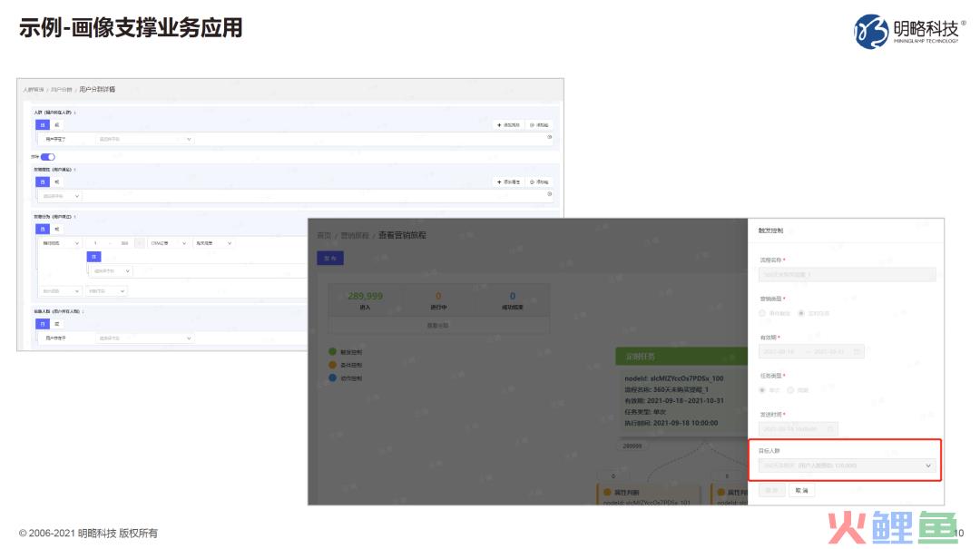Select 且 in the second attribute section

[42, 182]
